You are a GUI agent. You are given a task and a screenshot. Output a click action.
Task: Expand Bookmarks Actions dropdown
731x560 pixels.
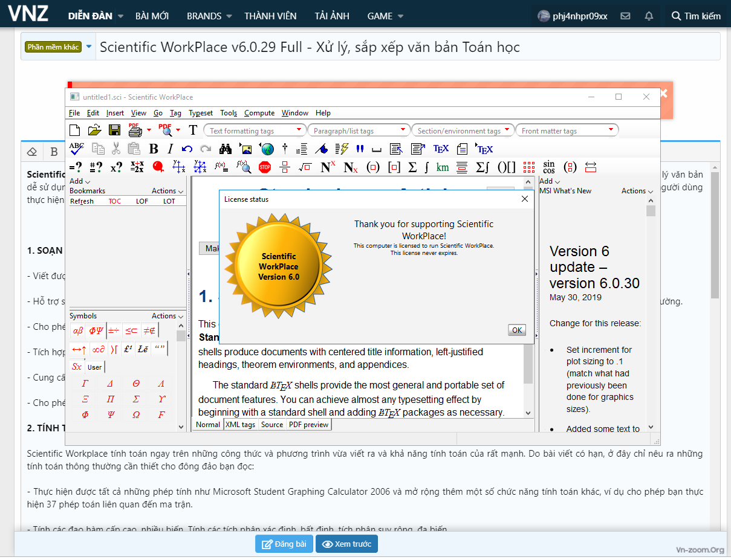pyautogui.click(x=167, y=191)
